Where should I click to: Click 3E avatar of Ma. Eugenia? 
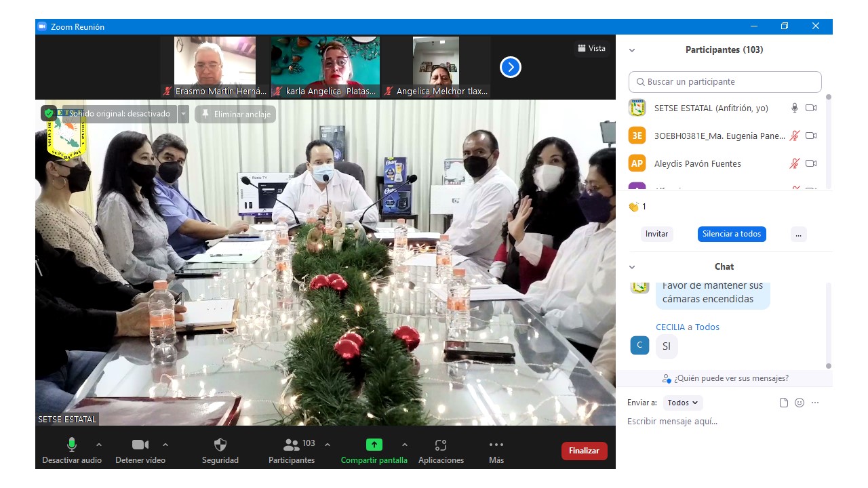click(x=637, y=136)
